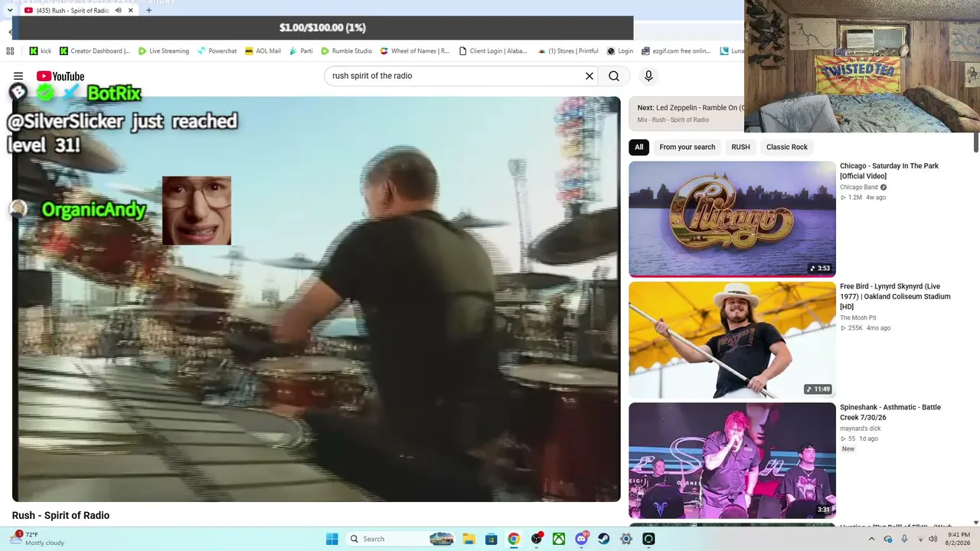Click the $1.00/$100.00 donation goal bar

point(322,28)
